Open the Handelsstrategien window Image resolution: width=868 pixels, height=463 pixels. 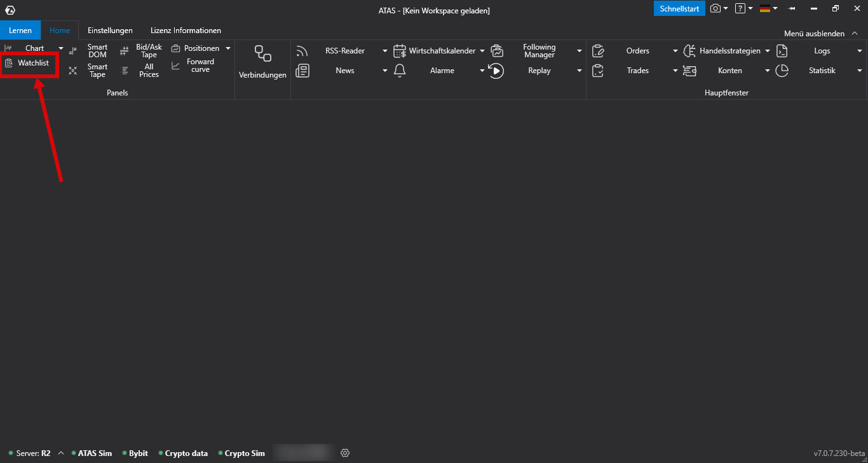coord(722,51)
